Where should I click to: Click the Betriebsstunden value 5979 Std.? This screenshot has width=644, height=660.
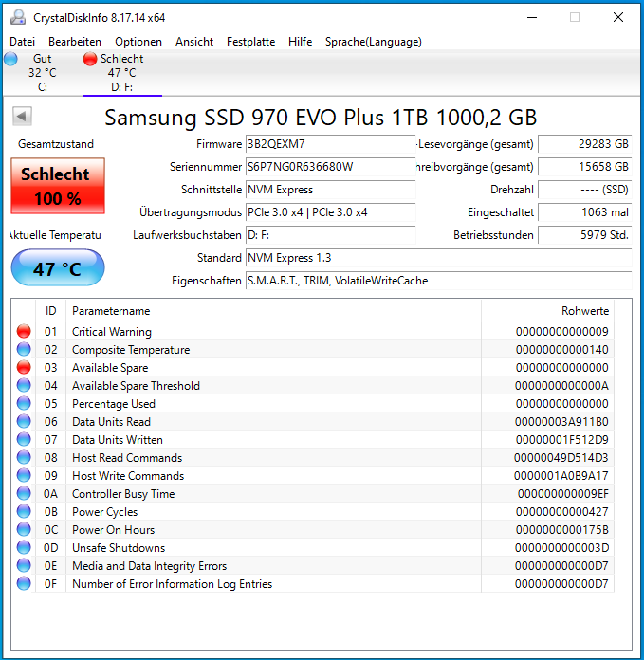[x=584, y=235]
